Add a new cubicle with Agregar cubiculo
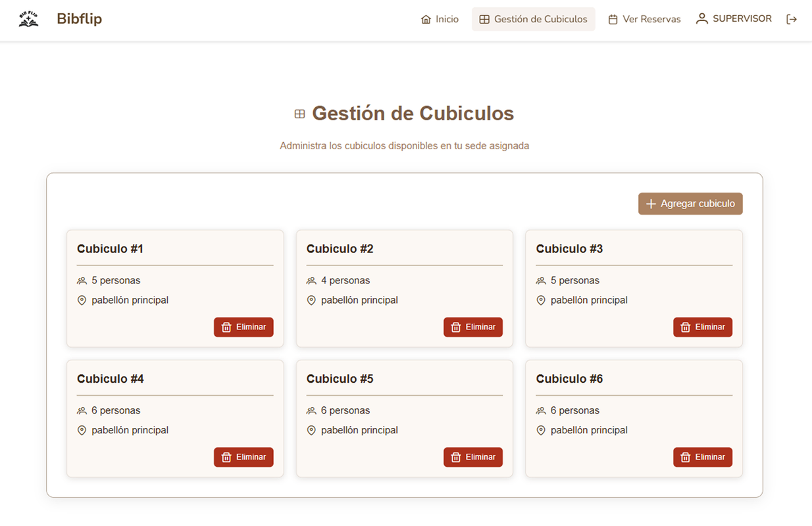This screenshot has height=526, width=812. [x=690, y=204]
